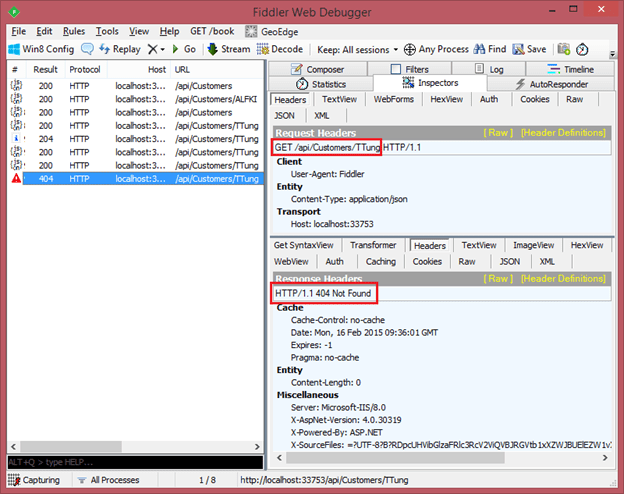Screen dimensions: 624x494
Task: Click the Win8 Config toolbar icon
Action: tap(14, 49)
